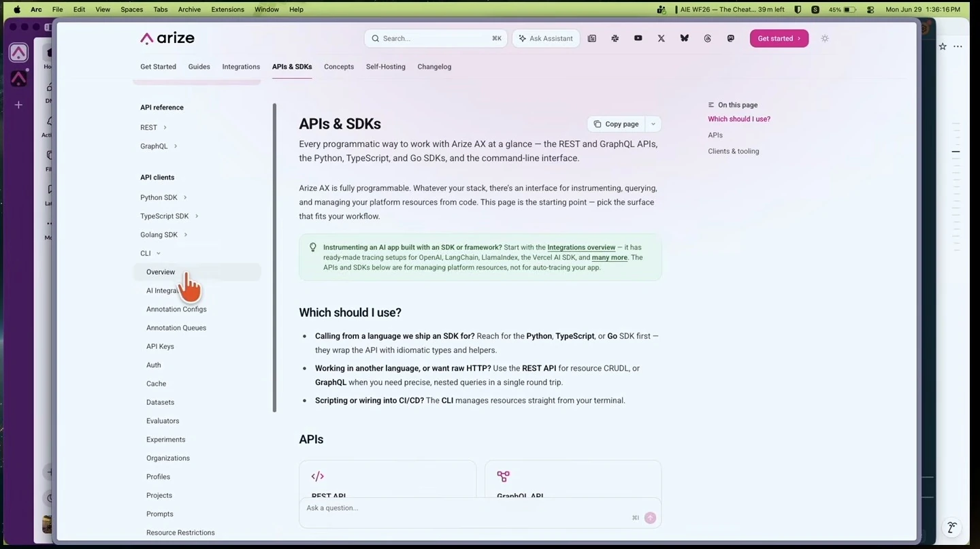The image size is (980, 549).
Task: Open the Bluesky butterfly icon
Action: pos(685,39)
